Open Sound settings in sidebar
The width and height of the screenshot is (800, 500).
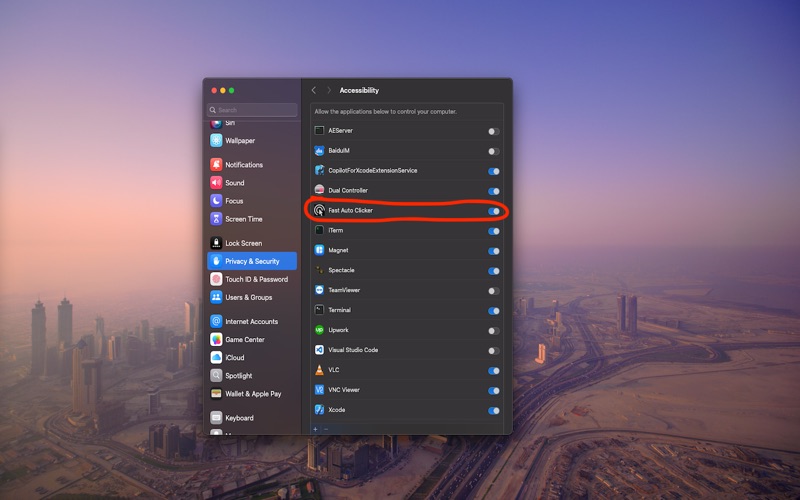coord(252,182)
